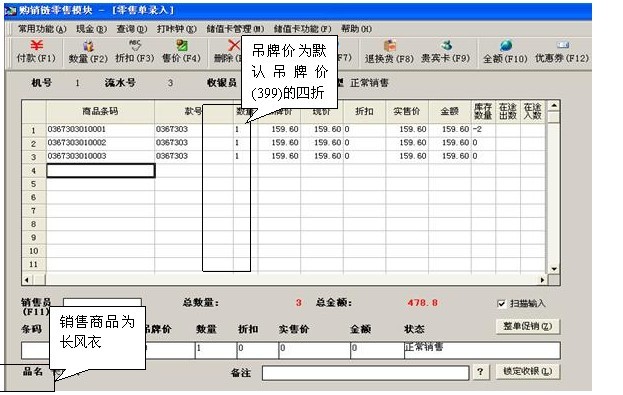Open the 常用功能 menu

coord(42,29)
